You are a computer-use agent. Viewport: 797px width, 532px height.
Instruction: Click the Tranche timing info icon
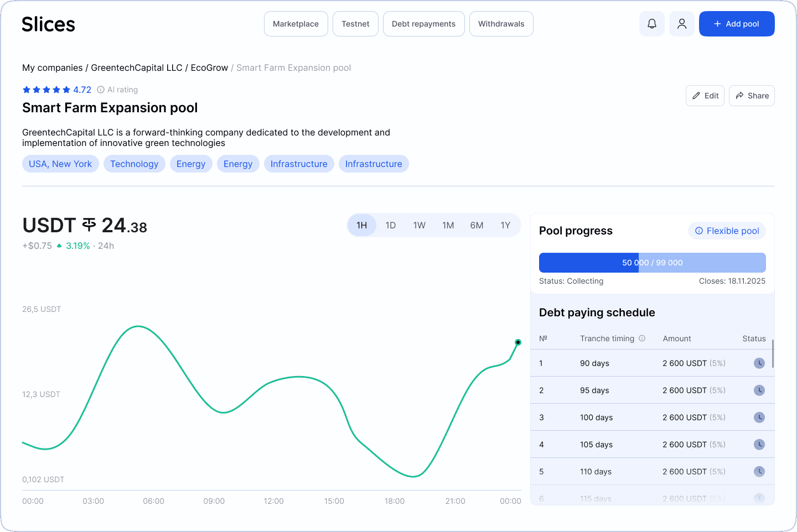coord(642,338)
